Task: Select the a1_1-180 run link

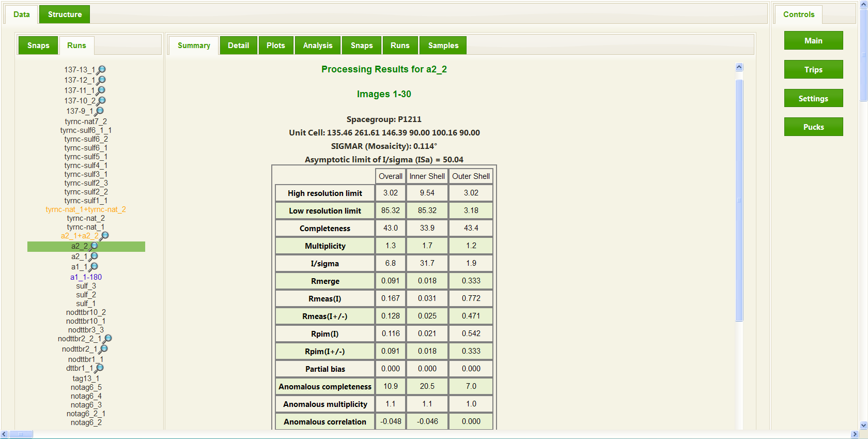Action: click(x=86, y=277)
